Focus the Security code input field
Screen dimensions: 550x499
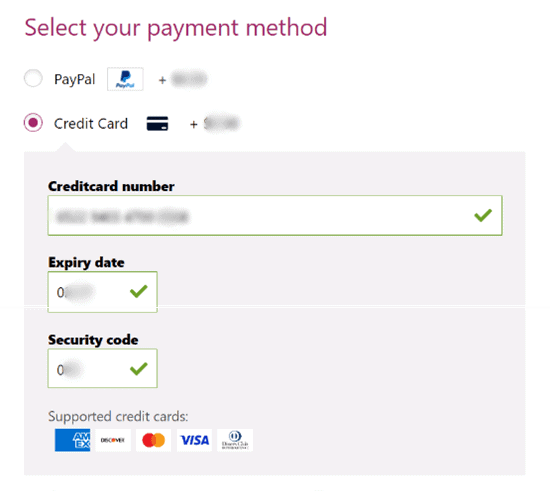(x=102, y=368)
